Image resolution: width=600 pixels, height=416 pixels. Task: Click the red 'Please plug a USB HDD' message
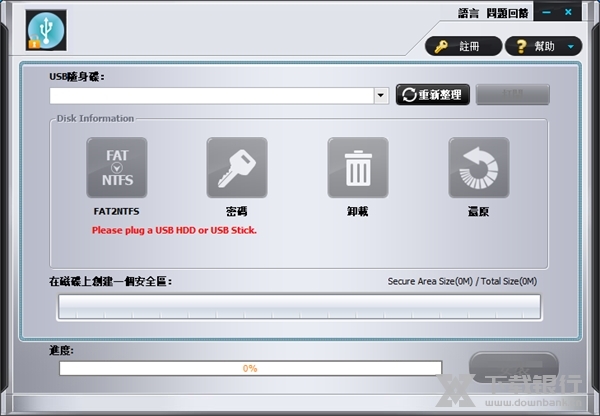point(174,230)
